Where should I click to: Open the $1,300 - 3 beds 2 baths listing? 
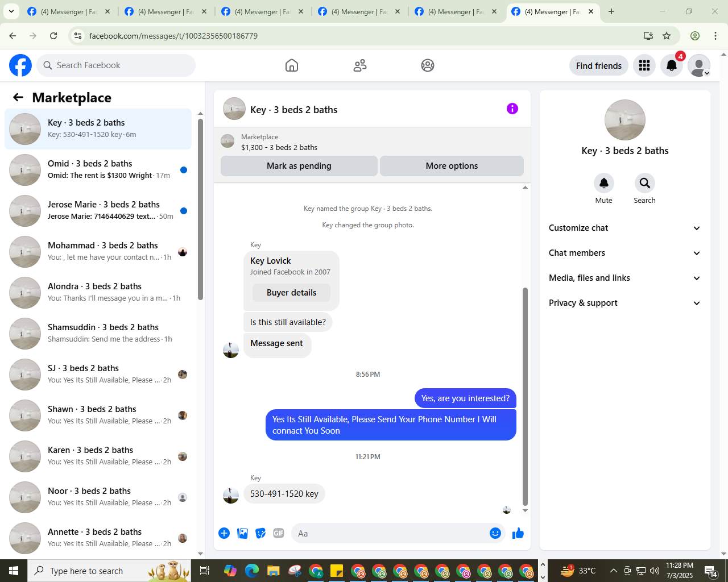279,147
